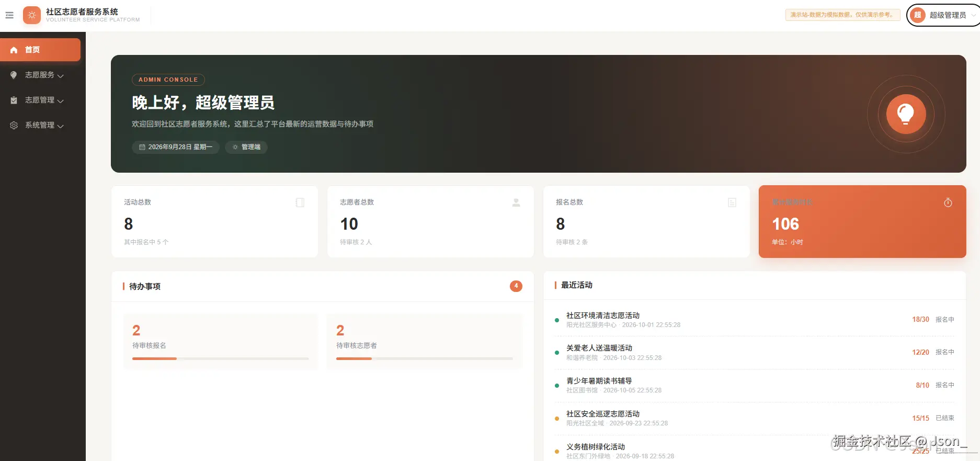
Task: Click the 12/20 signup count
Action: click(x=920, y=352)
